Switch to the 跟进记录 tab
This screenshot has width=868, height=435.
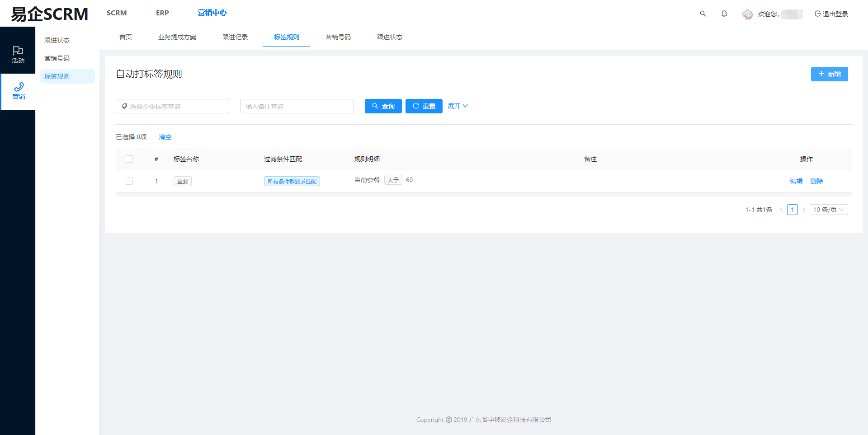point(235,37)
